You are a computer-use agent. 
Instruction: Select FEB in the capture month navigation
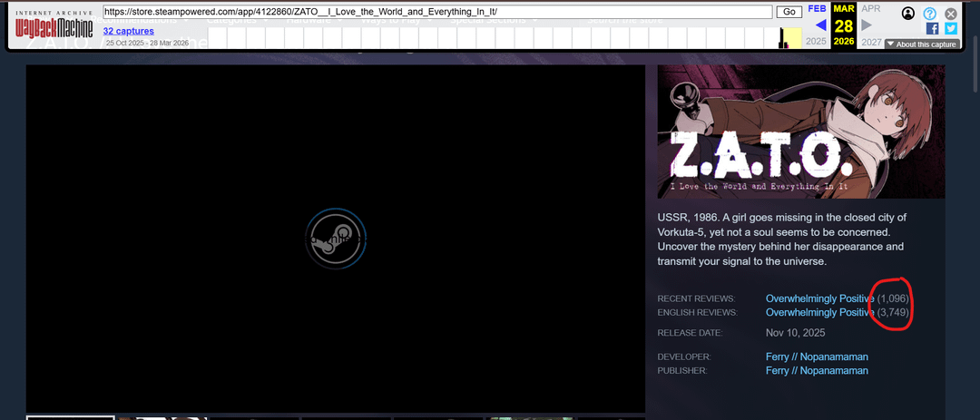click(818, 8)
